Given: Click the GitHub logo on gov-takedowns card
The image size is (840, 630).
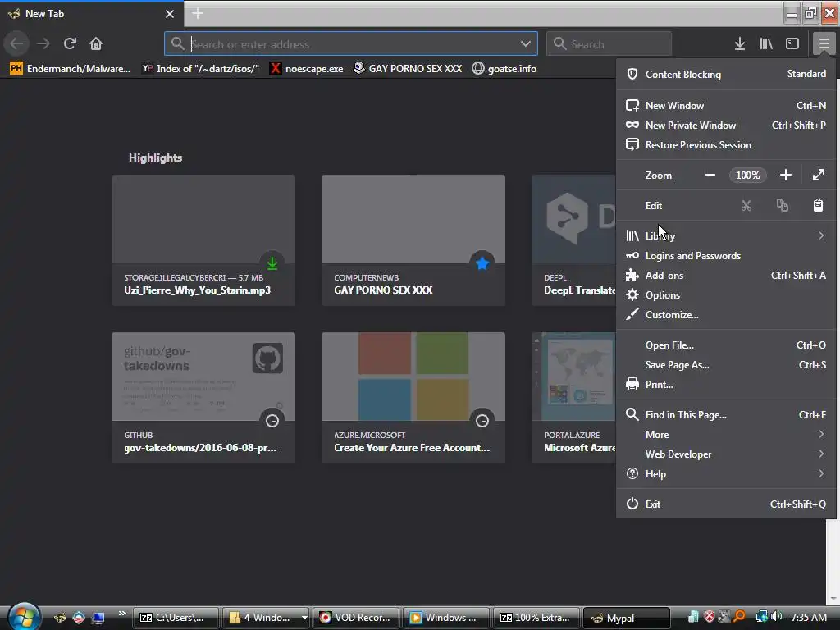Looking at the screenshot, I should click(x=267, y=358).
